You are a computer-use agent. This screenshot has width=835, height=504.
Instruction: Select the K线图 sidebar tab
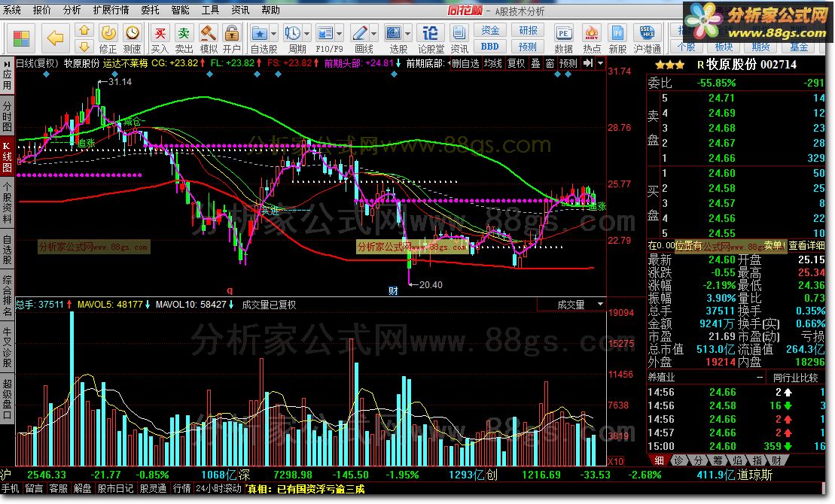point(7,156)
